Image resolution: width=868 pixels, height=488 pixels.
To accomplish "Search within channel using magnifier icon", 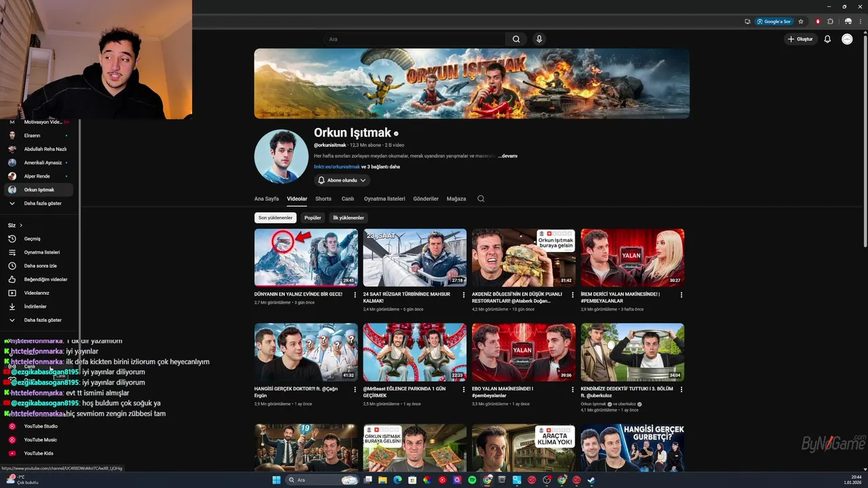I will point(481,199).
